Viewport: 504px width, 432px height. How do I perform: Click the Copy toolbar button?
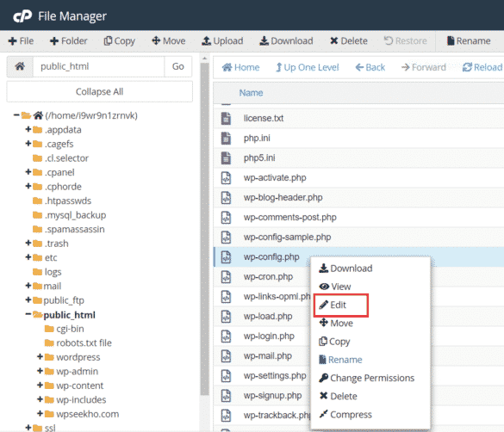[119, 41]
